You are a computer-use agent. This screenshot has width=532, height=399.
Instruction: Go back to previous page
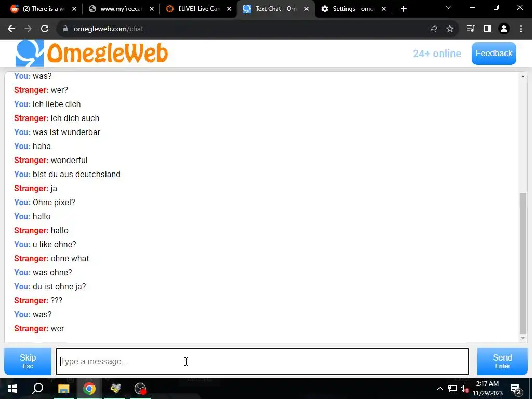pos(11,29)
